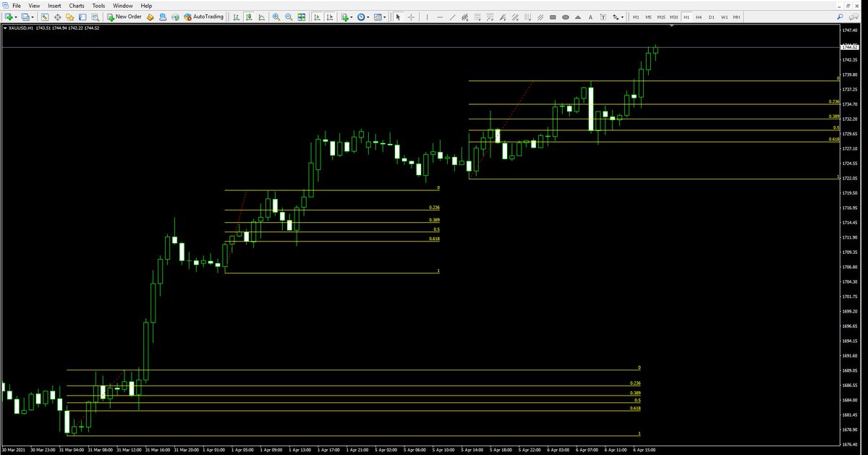Open the Window menu
Viewport: 868px width, 455px height.
pyautogui.click(x=123, y=6)
